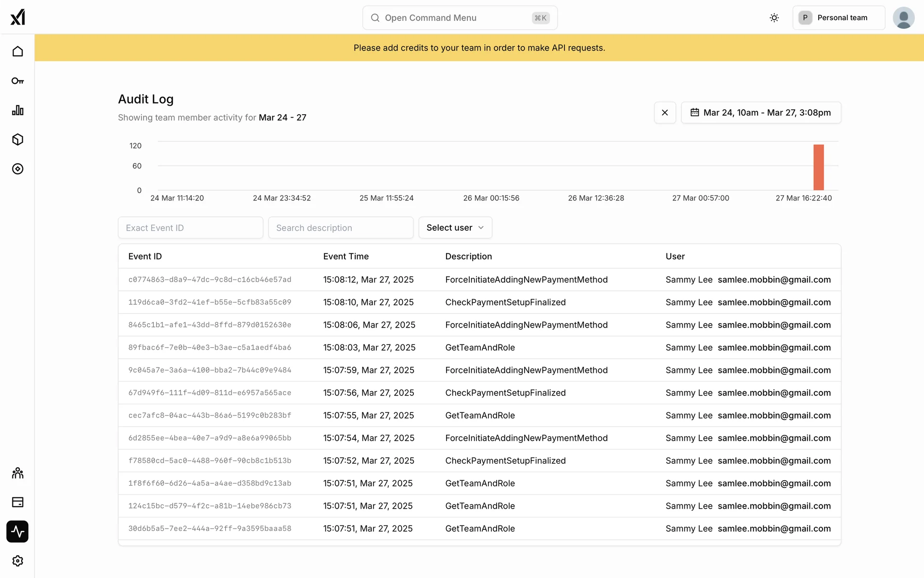Click the Exact Event ID field
The image size is (924, 578).
[x=190, y=228]
